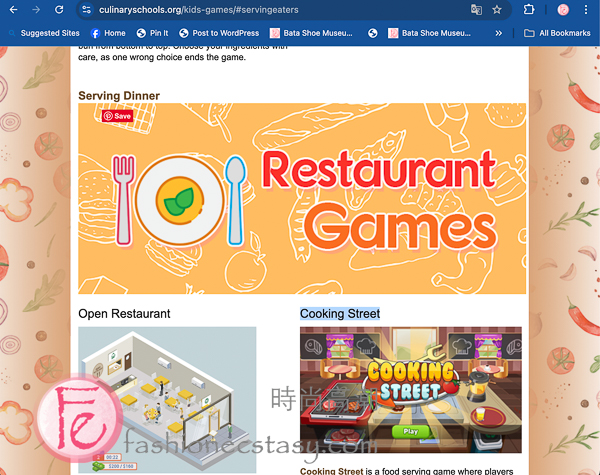
Task: Open the extensions puzzle icon
Action: 529,10
